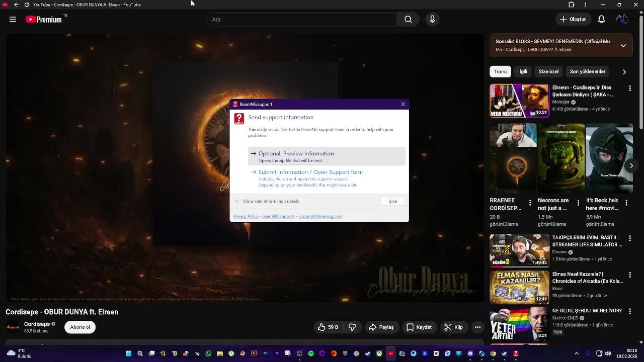Open Google Chrome from the taskbar

click(493, 353)
